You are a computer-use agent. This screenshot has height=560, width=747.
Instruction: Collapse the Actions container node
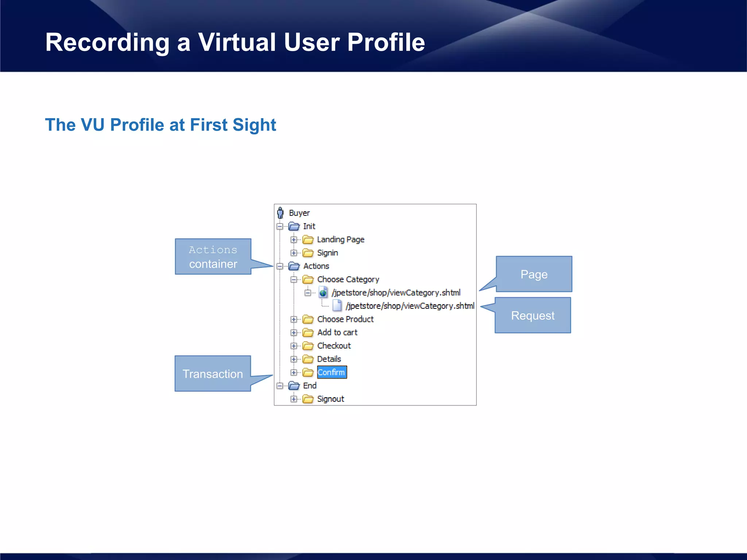280,266
